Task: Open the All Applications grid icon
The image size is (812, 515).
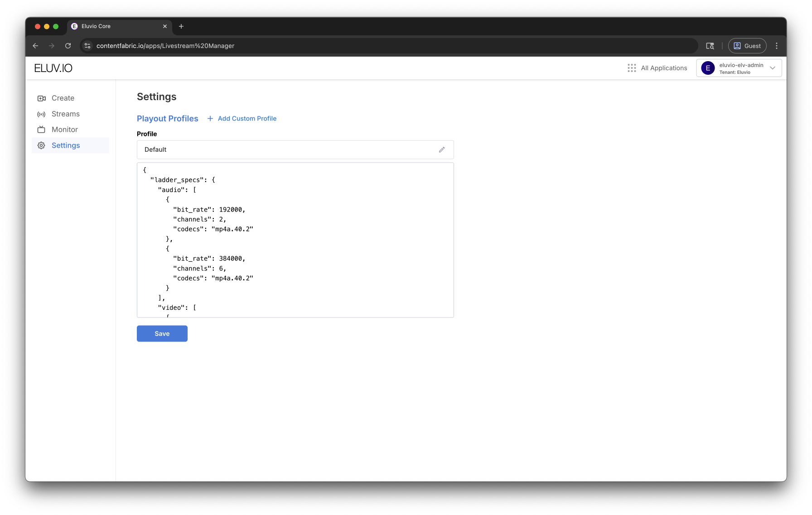Action: coord(632,68)
